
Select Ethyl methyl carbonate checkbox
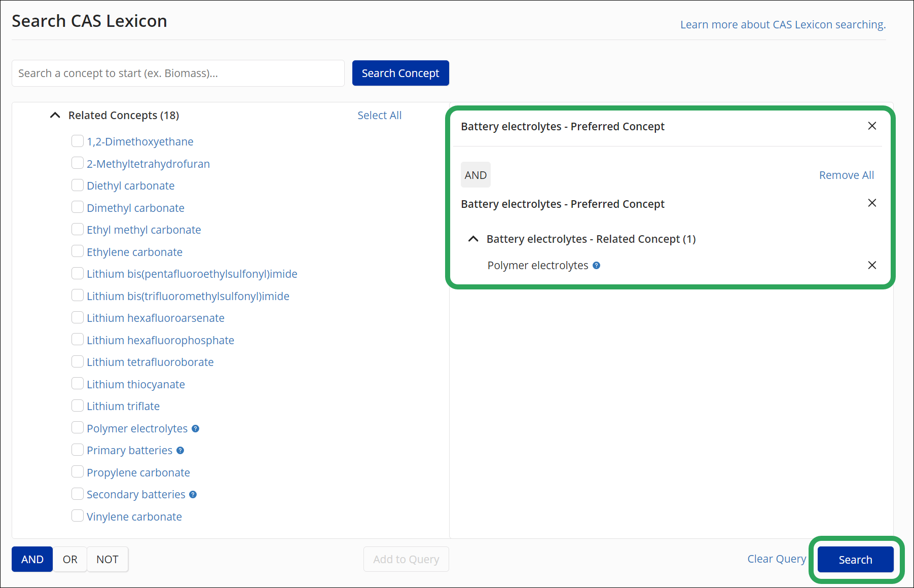(x=78, y=229)
